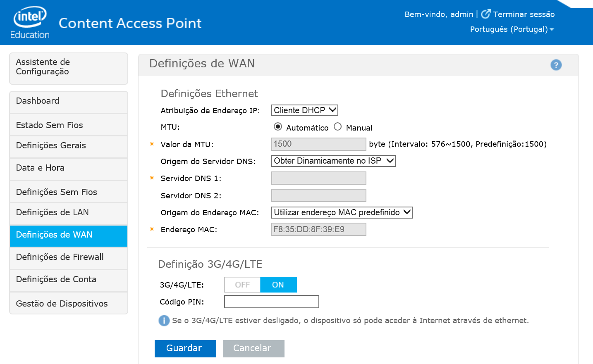Click the Terminar sessão link
This screenshot has height=364, width=593.
pos(524,14)
